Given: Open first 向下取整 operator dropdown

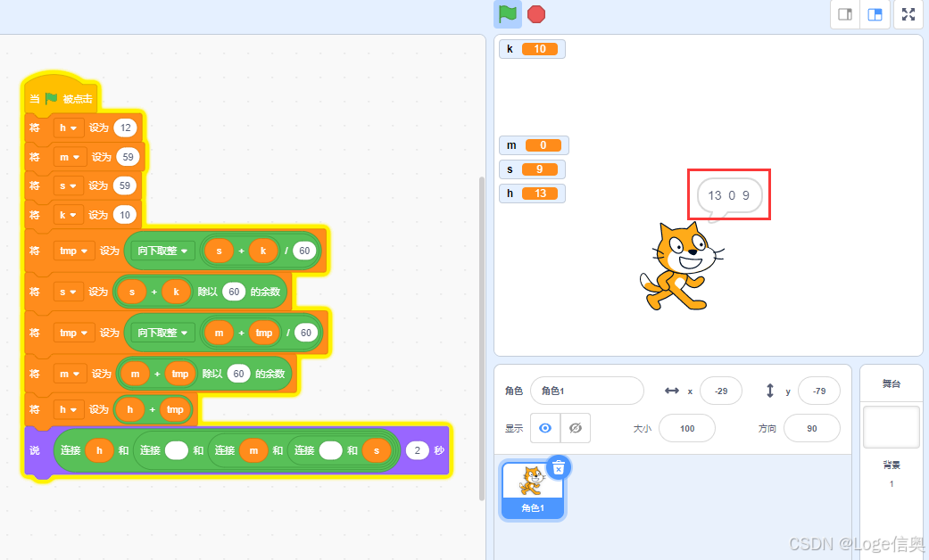Looking at the screenshot, I should [x=162, y=251].
